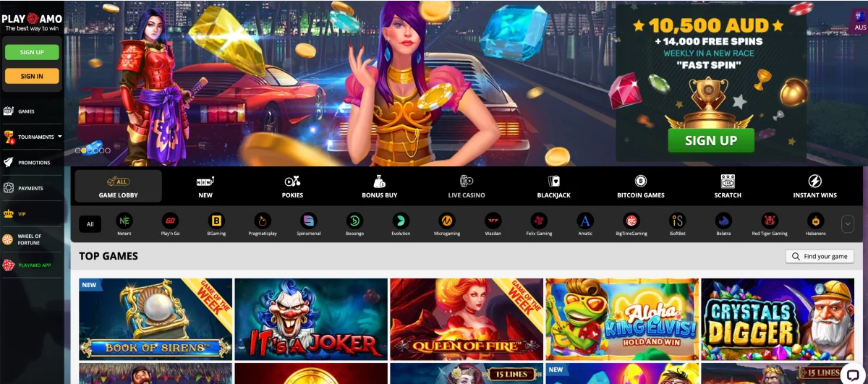This screenshot has height=384, width=868.
Task: Click the Find your game search field
Action: (820, 257)
